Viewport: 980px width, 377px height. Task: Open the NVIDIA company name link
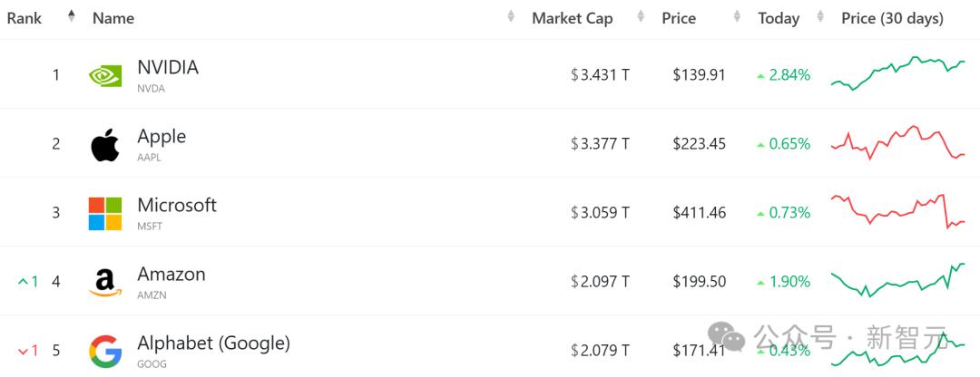tap(168, 67)
